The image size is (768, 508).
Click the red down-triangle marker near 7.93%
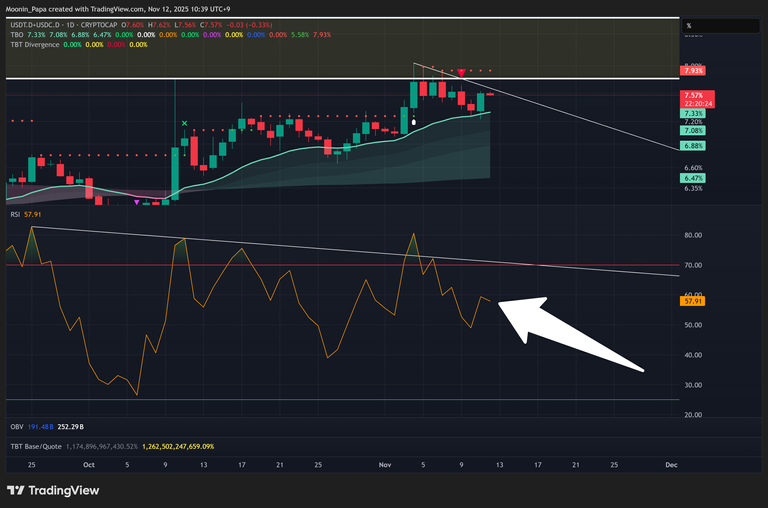(460, 73)
